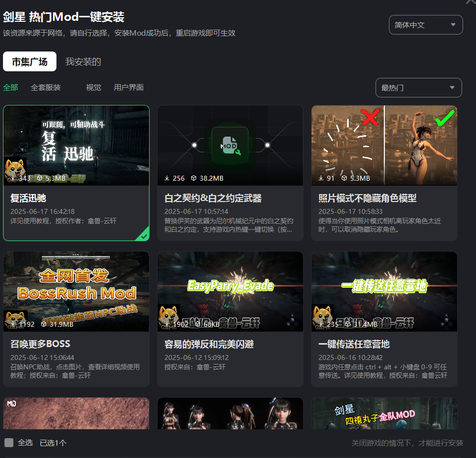Viewport: 476px width, 458px height.
Task: Open the 最热门 sort dropdown
Action: (x=419, y=88)
